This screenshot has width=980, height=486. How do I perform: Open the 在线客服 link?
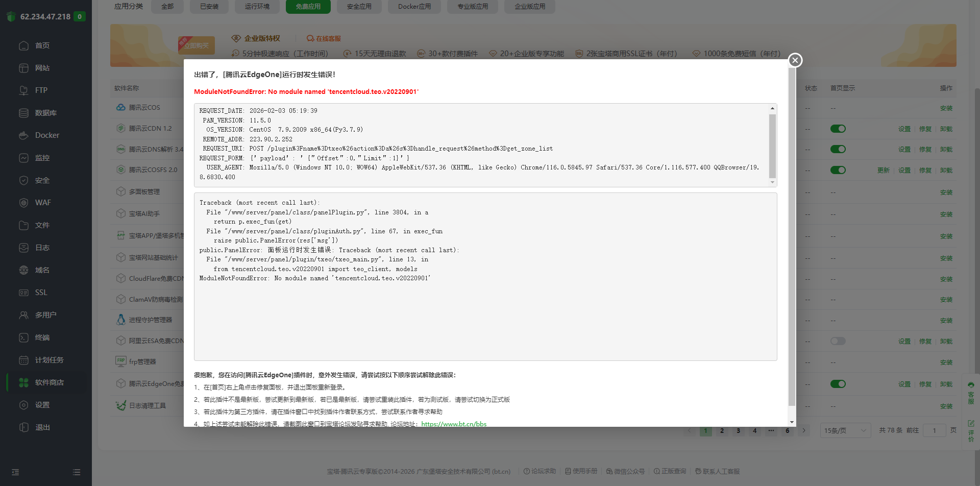coord(324,38)
